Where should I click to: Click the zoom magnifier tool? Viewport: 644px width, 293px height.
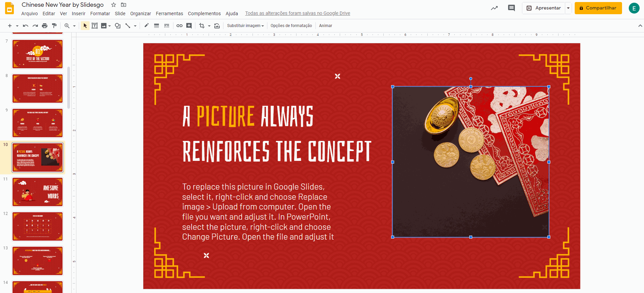click(67, 26)
